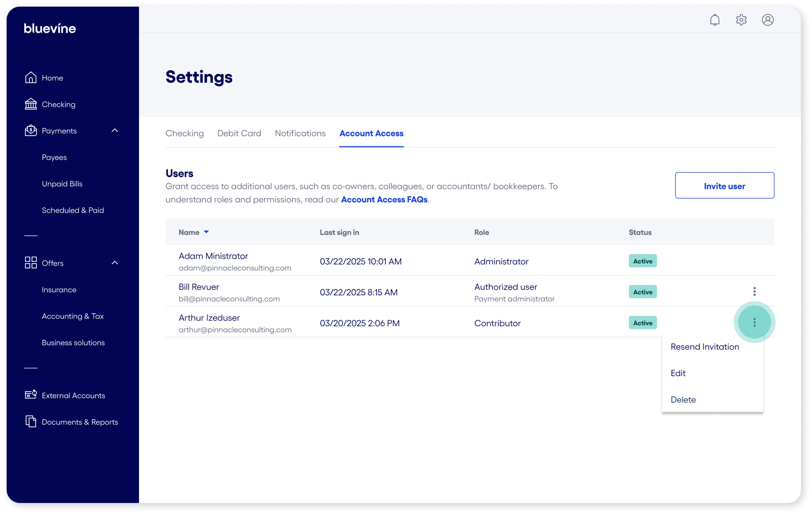Open the user profile avatar icon

click(768, 20)
